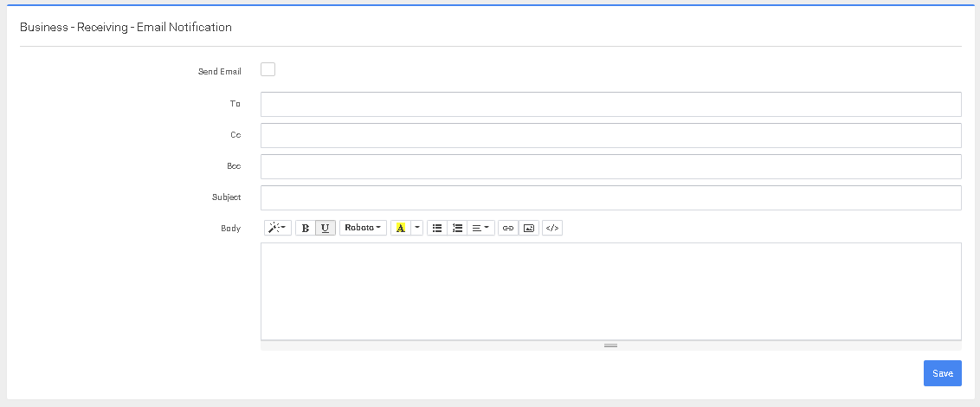Click the "Body" label text
Viewport: 980px width, 407px height.
230,229
